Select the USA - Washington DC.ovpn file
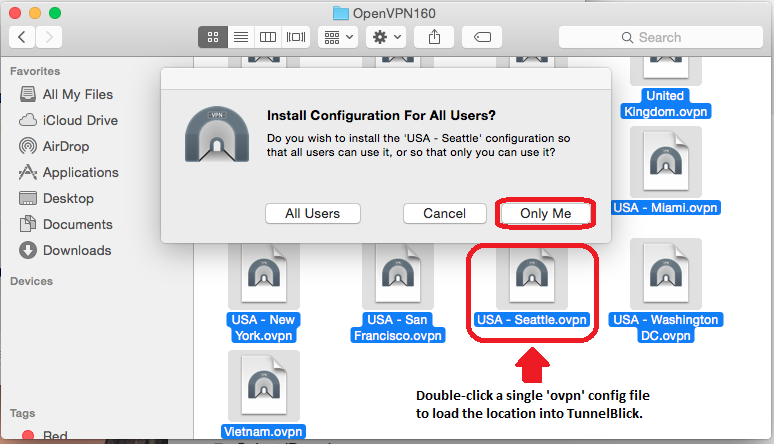774x444 pixels. click(665, 276)
